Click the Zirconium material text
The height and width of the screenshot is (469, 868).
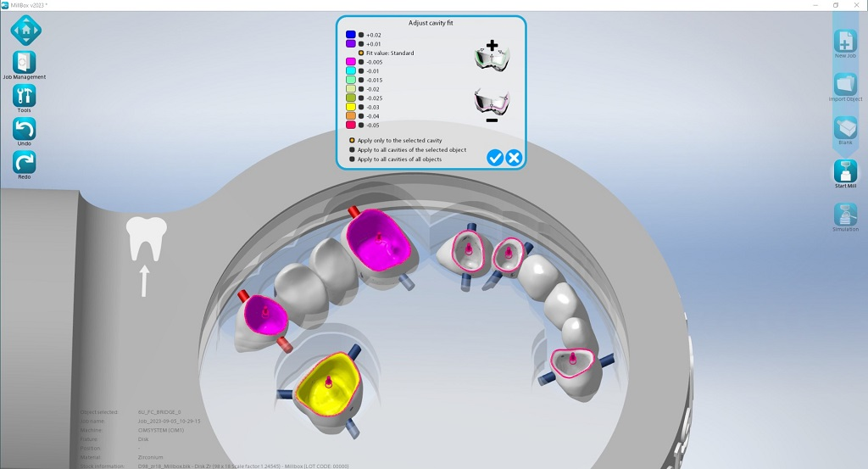[x=151, y=457]
